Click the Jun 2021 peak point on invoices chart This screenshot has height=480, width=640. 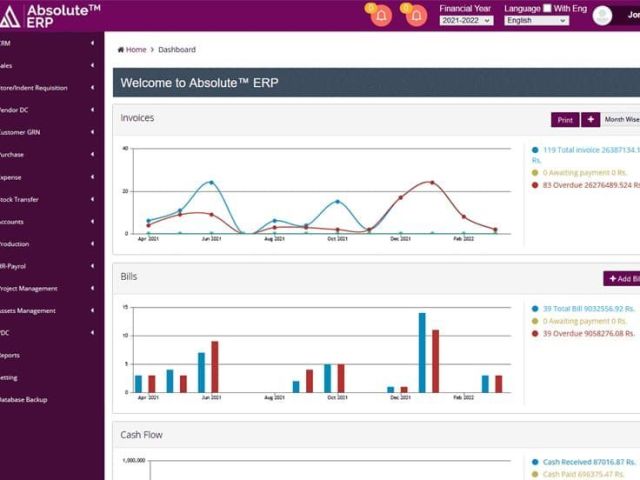[211, 182]
